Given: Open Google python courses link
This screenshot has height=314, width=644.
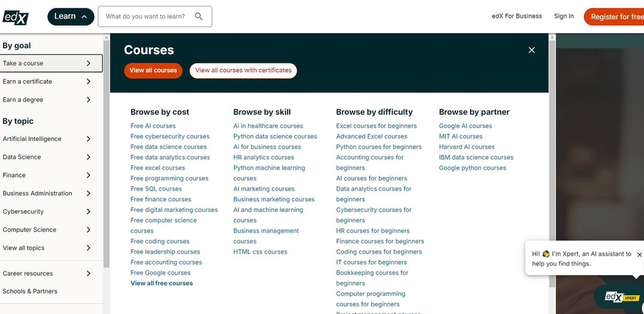Looking at the screenshot, I should pyautogui.click(x=473, y=168).
